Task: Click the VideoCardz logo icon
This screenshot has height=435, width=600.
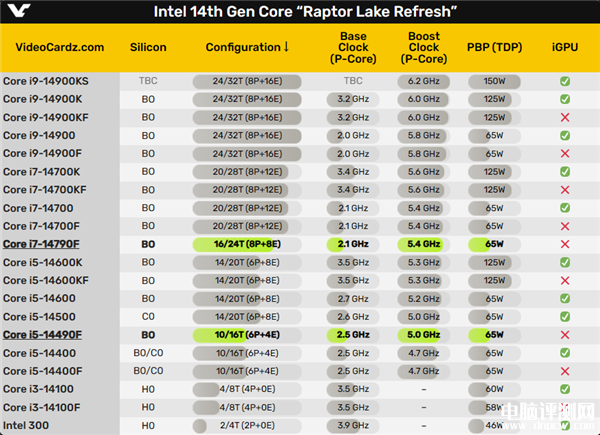Action: tap(19, 10)
